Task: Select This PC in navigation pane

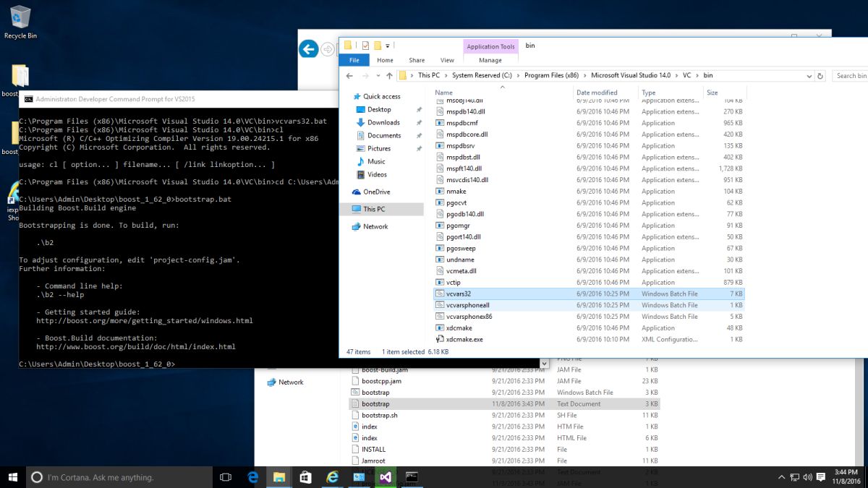Action: click(x=375, y=209)
